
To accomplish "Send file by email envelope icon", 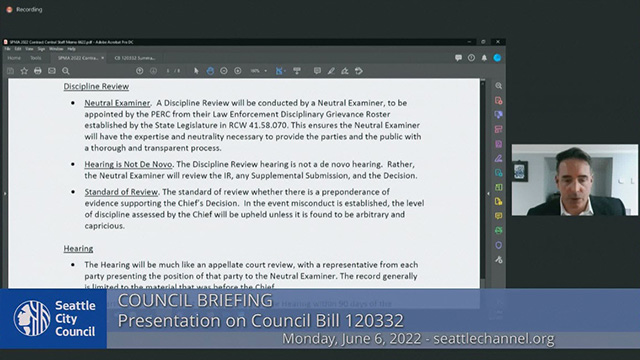I will [52, 71].
